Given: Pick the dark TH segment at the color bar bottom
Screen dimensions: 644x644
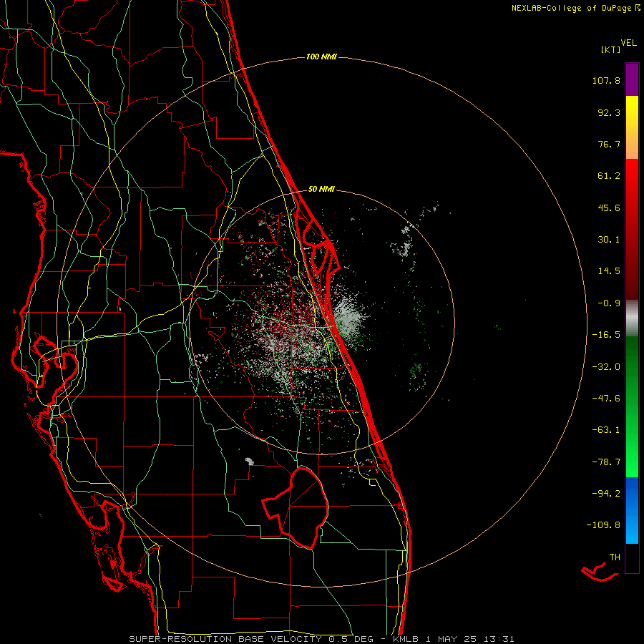Looking at the screenshot, I should (x=632, y=558).
